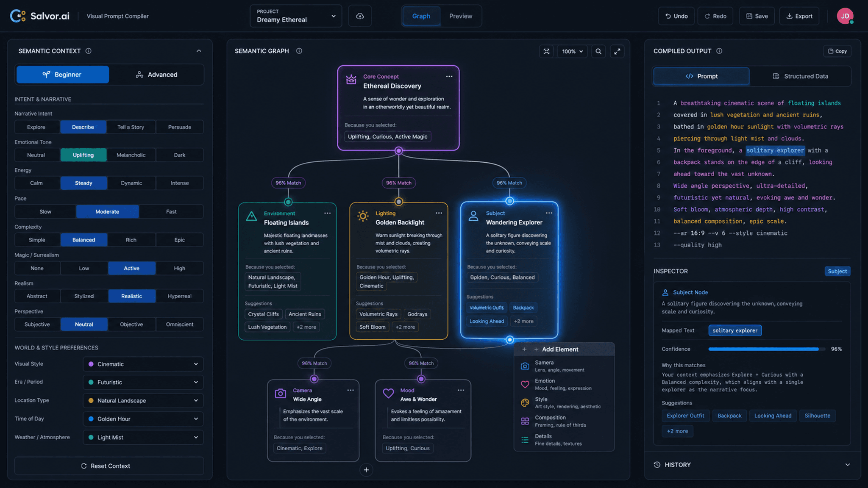Open Semantic Context info icon
The width and height of the screenshot is (868, 488).
[89, 51]
